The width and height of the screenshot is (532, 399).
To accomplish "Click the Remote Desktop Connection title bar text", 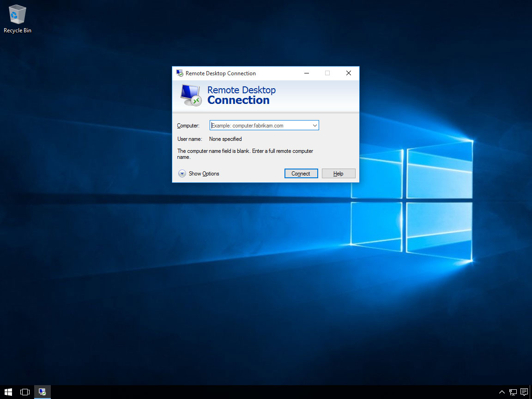I will (220, 73).
